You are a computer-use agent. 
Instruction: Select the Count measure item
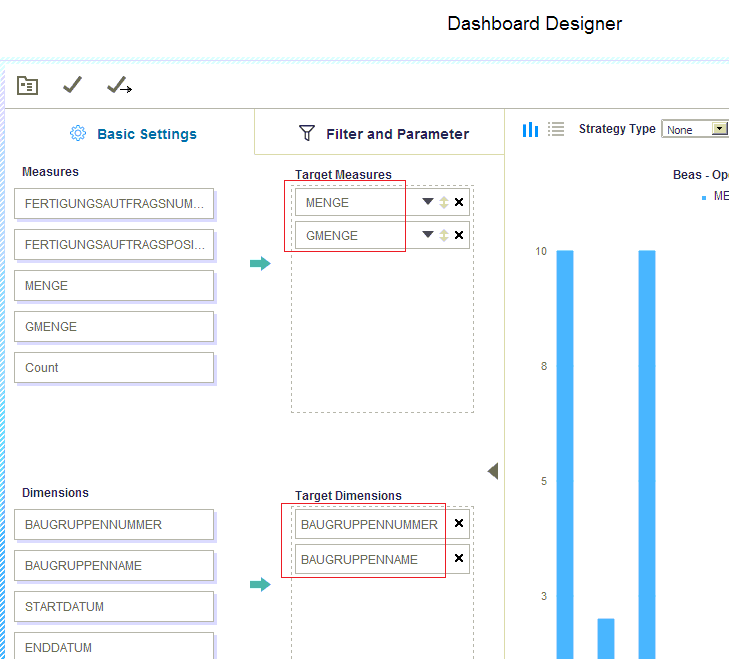[114, 367]
